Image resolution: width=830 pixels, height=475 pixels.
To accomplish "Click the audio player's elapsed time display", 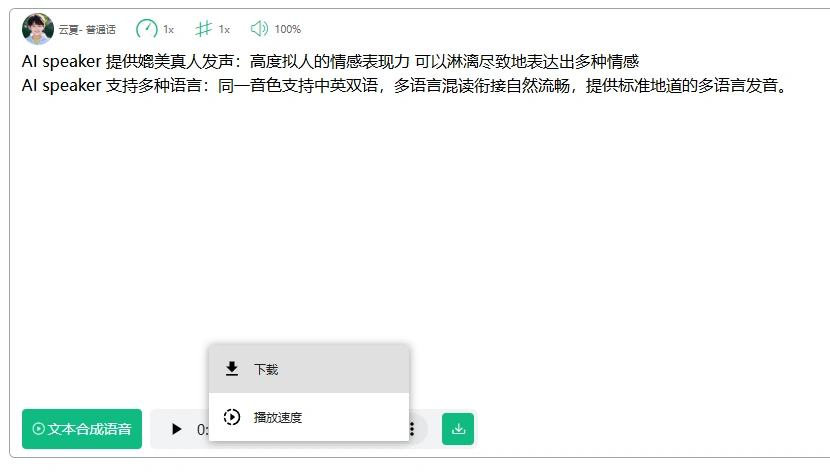I will pos(202,429).
